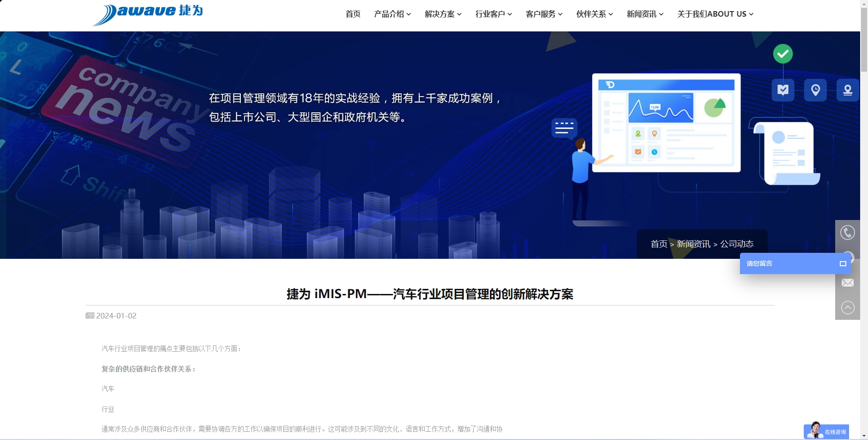Expand the 行业客户 navigation dropdown

click(x=494, y=14)
